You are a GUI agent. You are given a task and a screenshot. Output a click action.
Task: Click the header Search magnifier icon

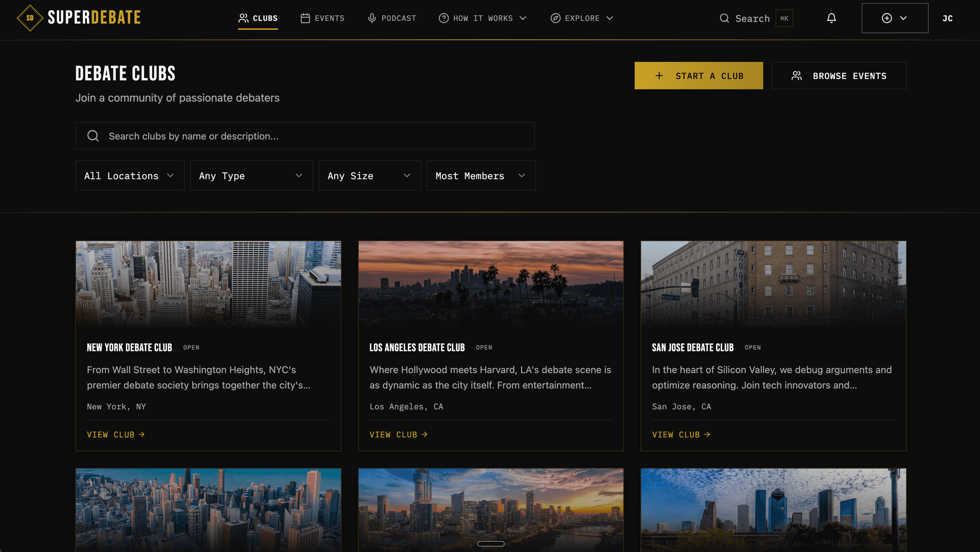point(724,18)
